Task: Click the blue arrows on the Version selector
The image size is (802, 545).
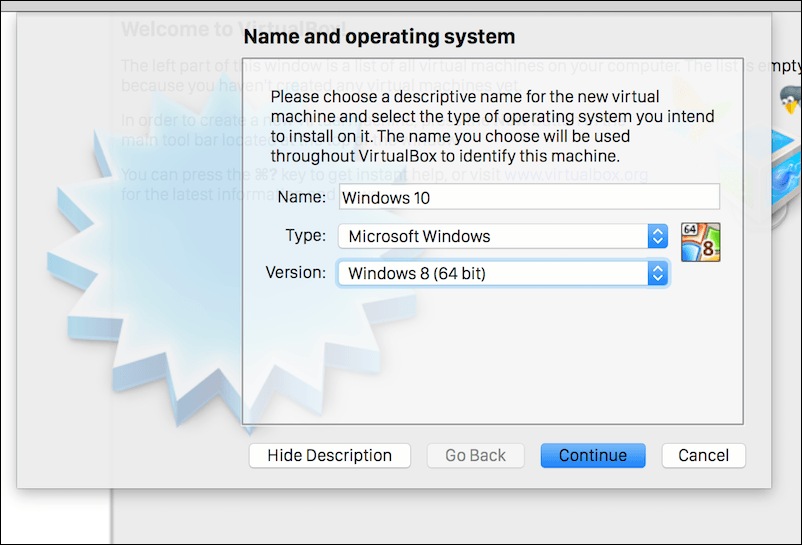Action: [657, 273]
